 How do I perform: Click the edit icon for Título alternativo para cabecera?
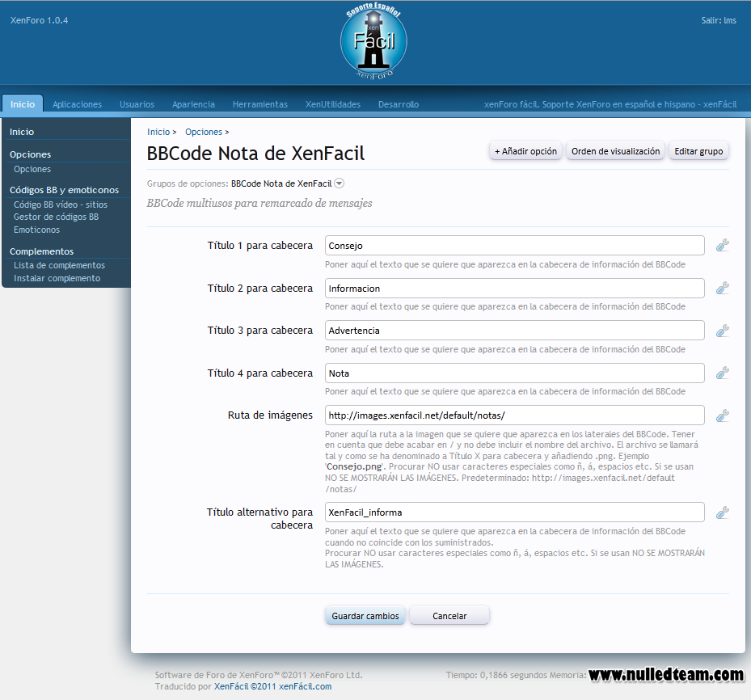722,512
